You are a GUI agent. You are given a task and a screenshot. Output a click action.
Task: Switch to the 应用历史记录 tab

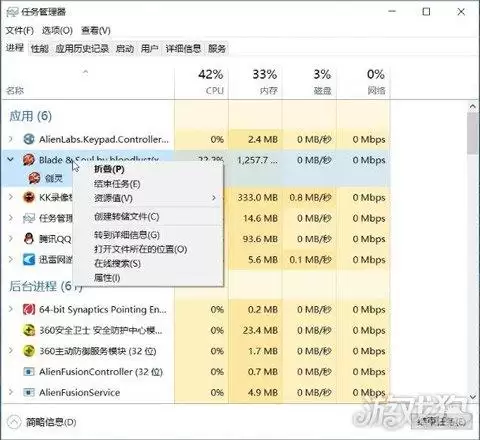point(82,49)
